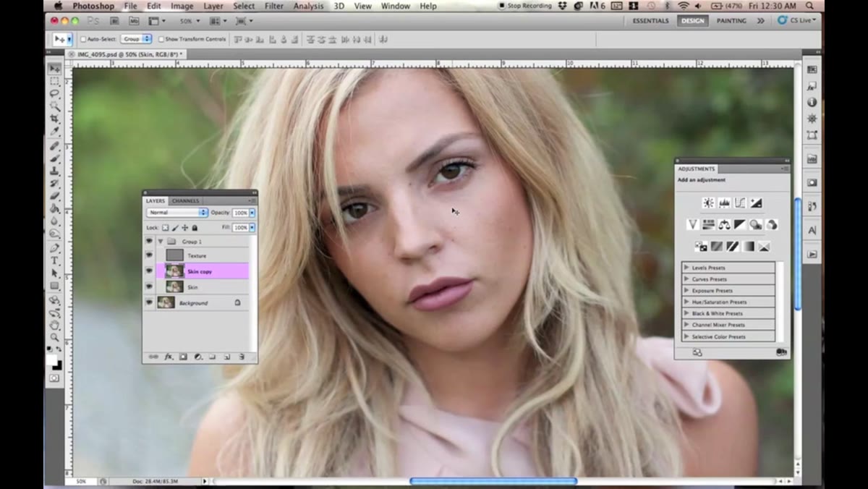Add a Vibrance adjustment
The height and width of the screenshot is (489, 868).
click(693, 225)
